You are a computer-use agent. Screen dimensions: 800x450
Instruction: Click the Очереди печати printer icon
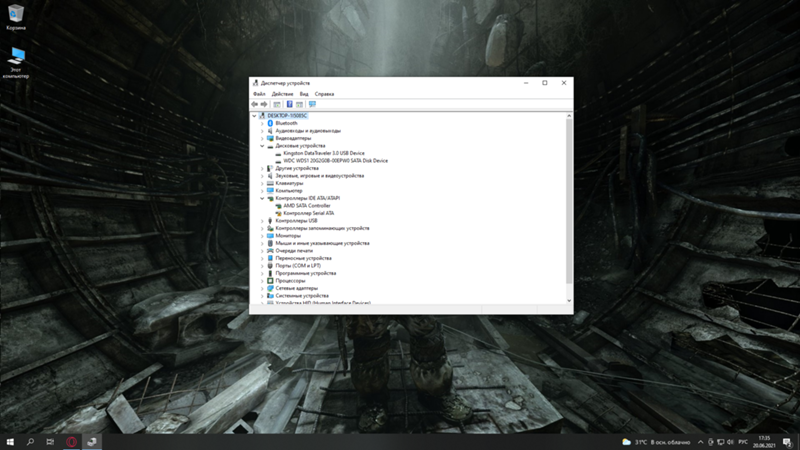click(270, 251)
